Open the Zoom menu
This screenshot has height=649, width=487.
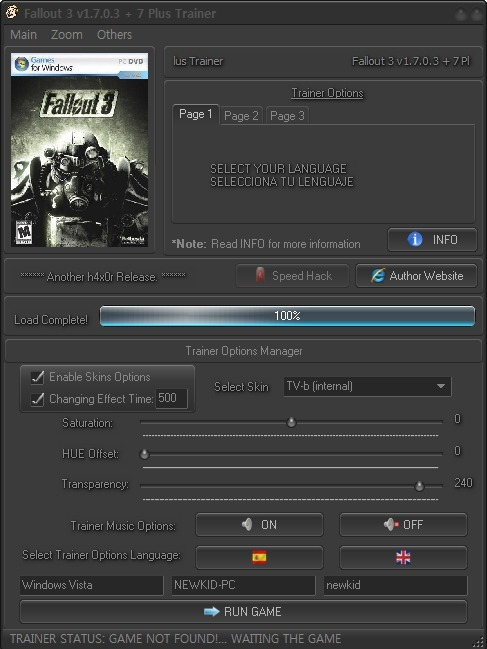tap(67, 34)
